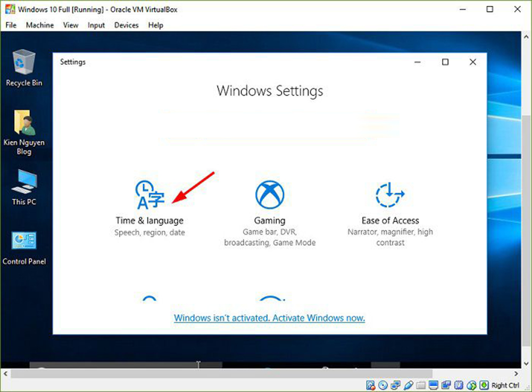The width and height of the screenshot is (532, 392).
Task: Open Control Panel desktop icon
Action: [24, 248]
